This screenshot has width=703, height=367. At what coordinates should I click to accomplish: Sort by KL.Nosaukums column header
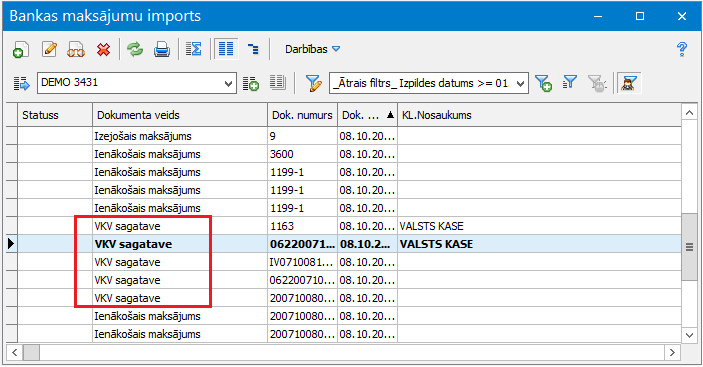point(539,115)
